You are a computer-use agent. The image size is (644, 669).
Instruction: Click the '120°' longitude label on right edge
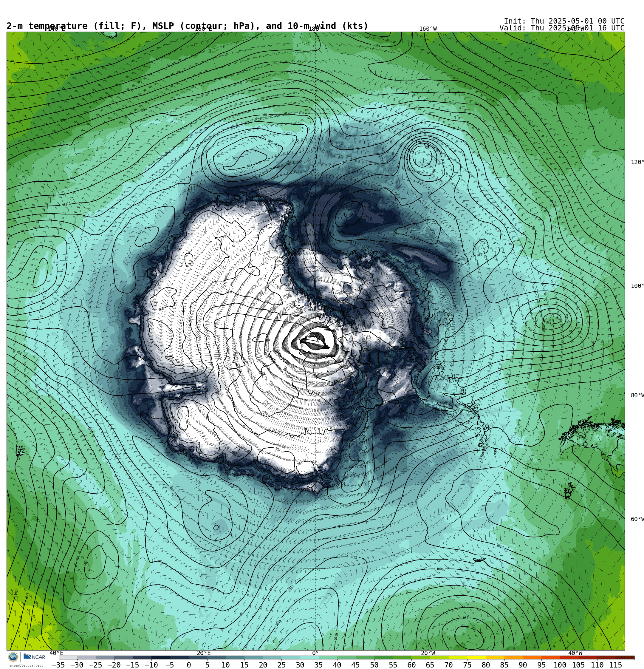click(637, 162)
